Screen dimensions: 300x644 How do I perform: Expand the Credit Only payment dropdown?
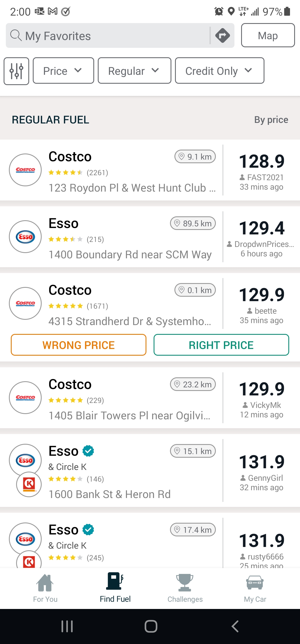click(x=219, y=71)
